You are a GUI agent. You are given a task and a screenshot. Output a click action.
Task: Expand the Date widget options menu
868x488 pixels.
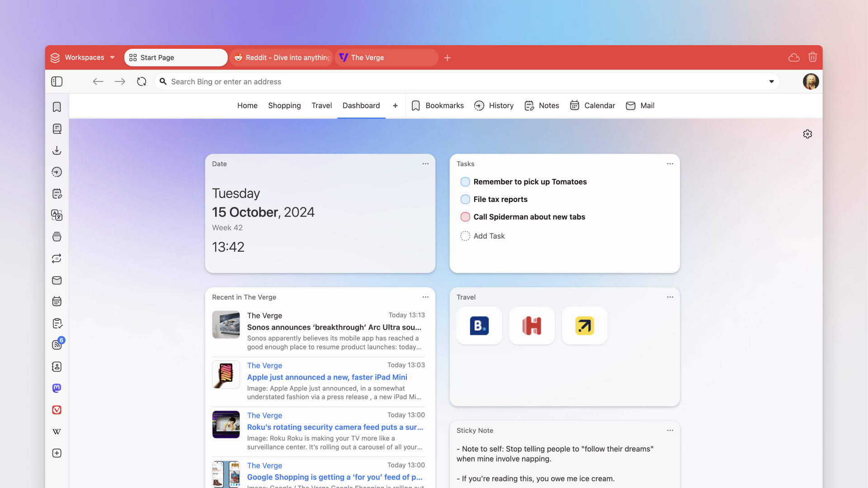(426, 164)
